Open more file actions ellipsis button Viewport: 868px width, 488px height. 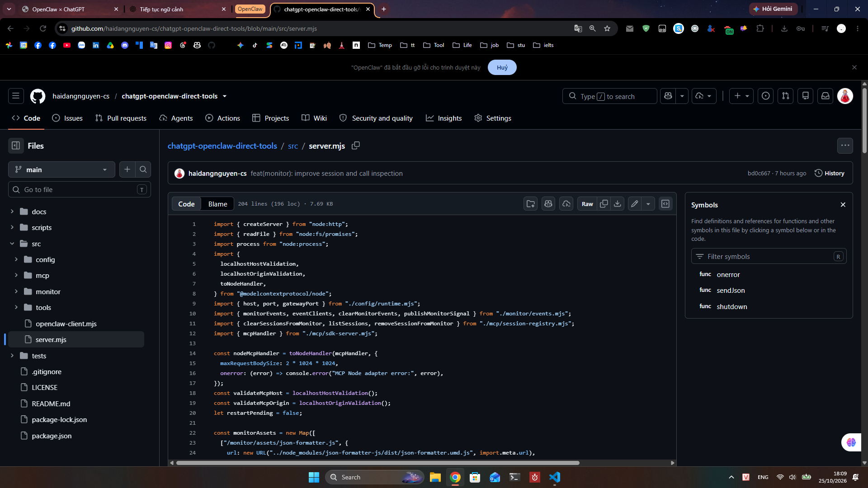pyautogui.click(x=845, y=145)
